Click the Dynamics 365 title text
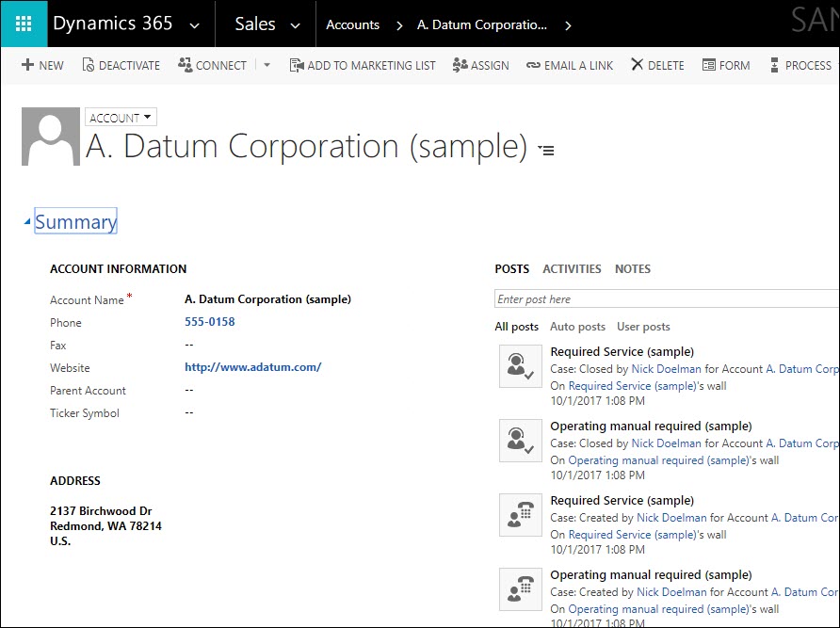The width and height of the screenshot is (840, 628). (112, 24)
